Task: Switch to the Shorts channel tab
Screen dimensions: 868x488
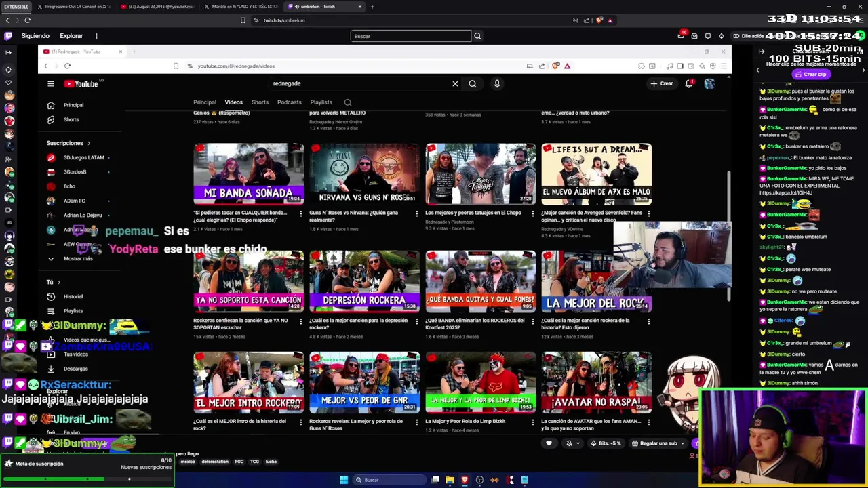Action: (x=260, y=102)
